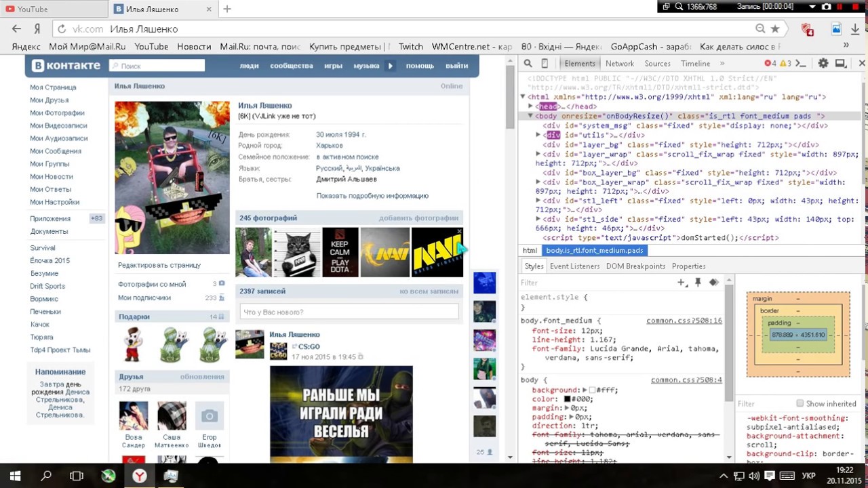Open the DevTools console drawer icon
Screen dimensions: 868x488
tap(801, 63)
